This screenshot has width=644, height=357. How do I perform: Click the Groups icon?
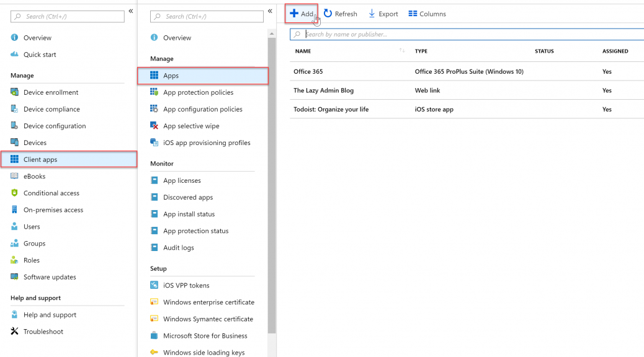[x=14, y=244]
